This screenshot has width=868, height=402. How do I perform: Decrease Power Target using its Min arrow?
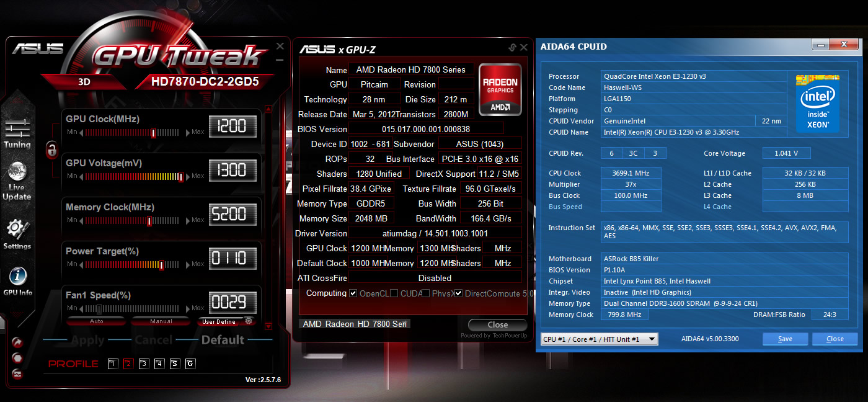coord(81,264)
